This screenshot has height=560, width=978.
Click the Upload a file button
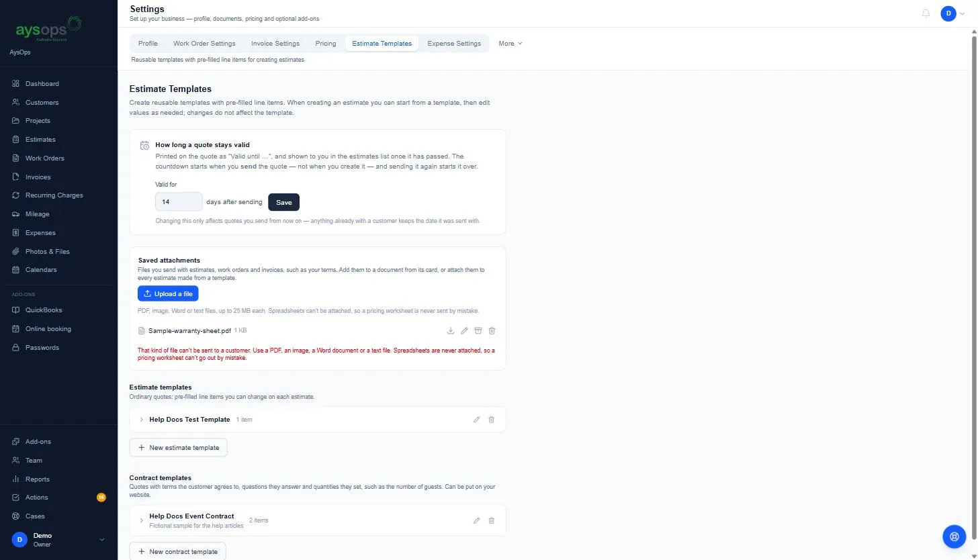coord(168,293)
